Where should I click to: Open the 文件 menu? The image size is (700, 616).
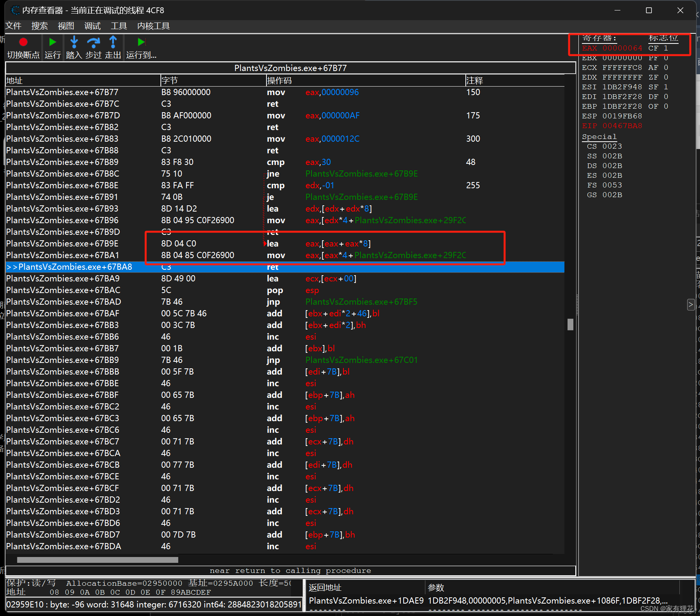13,26
